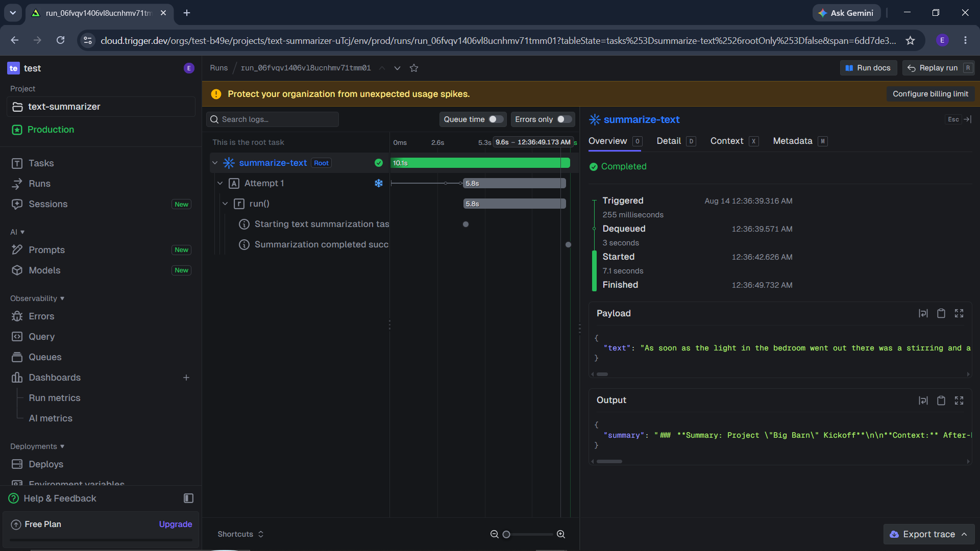Toggle word wrap in the Payload panel

click(923, 314)
